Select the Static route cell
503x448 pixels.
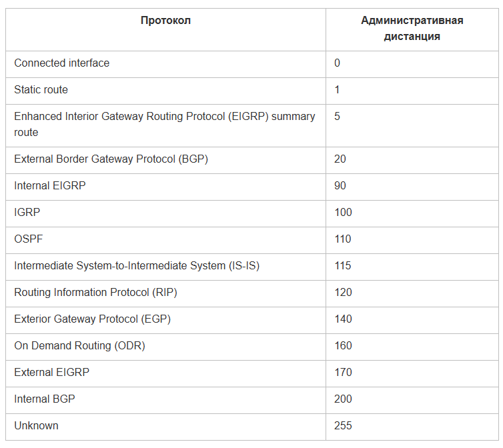(41, 90)
